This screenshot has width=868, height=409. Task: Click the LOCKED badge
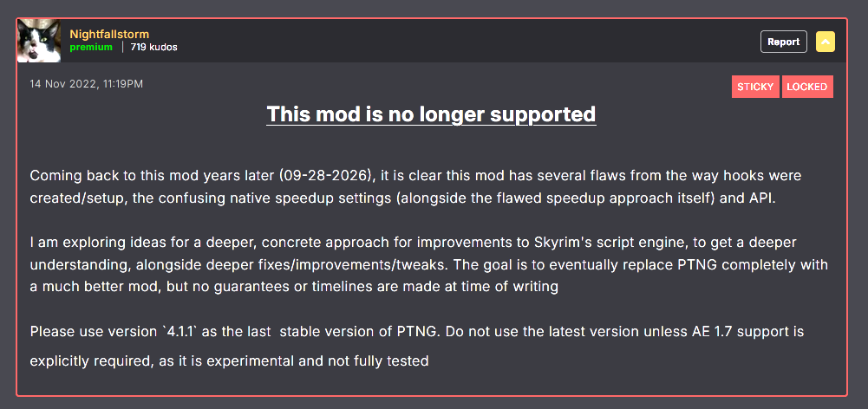point(807,87)
